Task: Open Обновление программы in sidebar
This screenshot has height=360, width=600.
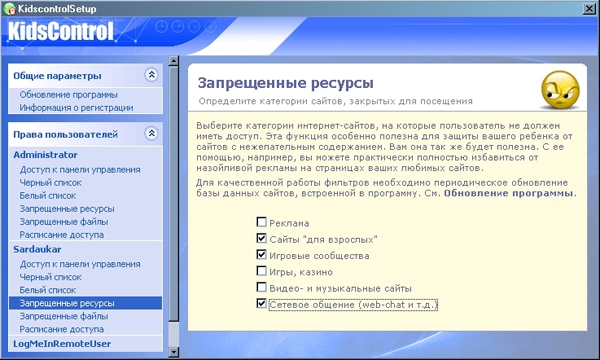Action: click(x=68, y=94)
